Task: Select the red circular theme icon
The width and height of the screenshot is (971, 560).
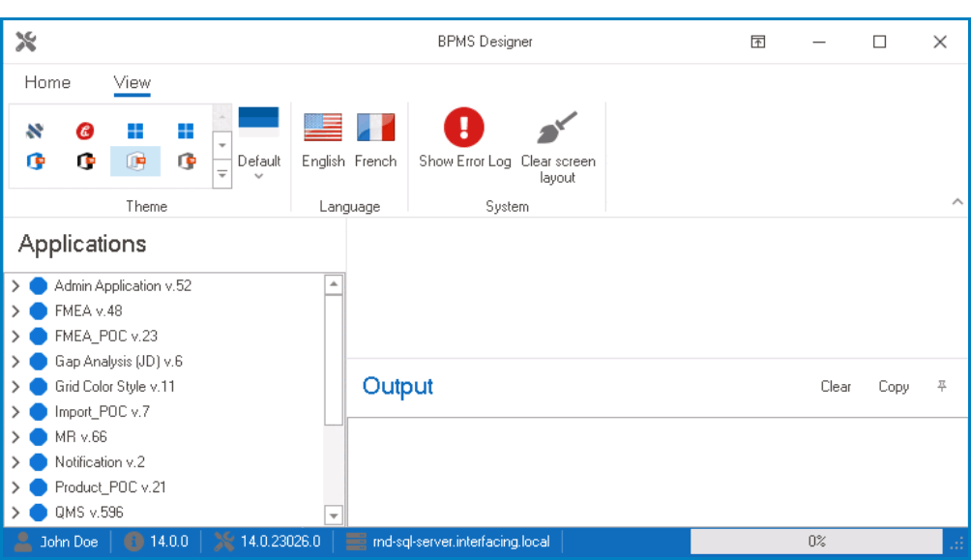Action: pyautogui.click(x=85, y=131)
